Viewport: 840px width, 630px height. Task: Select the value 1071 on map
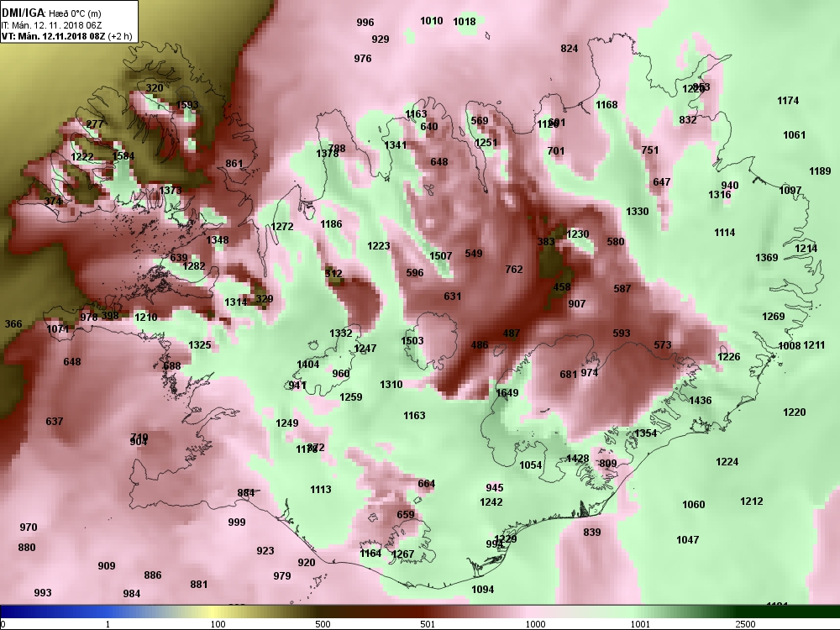coord(57,329)
